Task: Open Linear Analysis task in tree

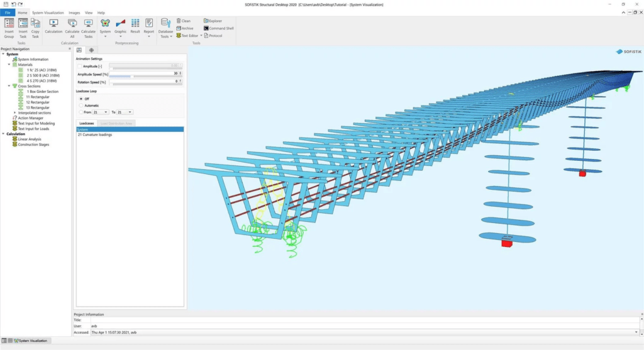Action: pyautogui.click(x=29, y=139)
